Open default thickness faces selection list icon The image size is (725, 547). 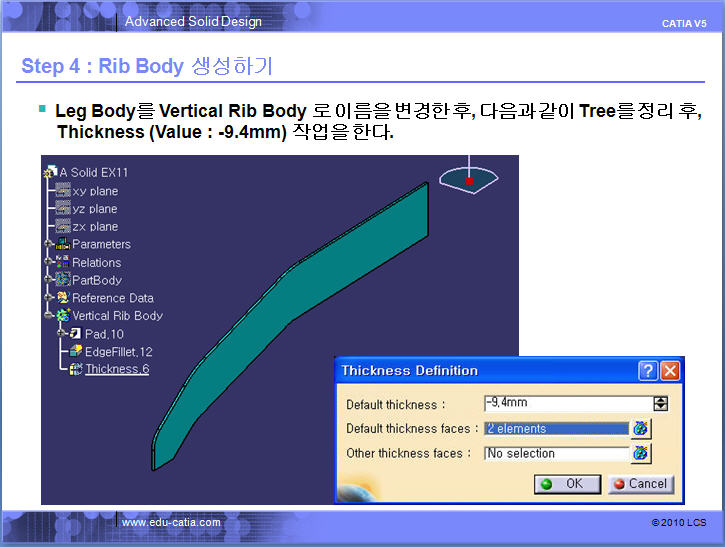641,429
